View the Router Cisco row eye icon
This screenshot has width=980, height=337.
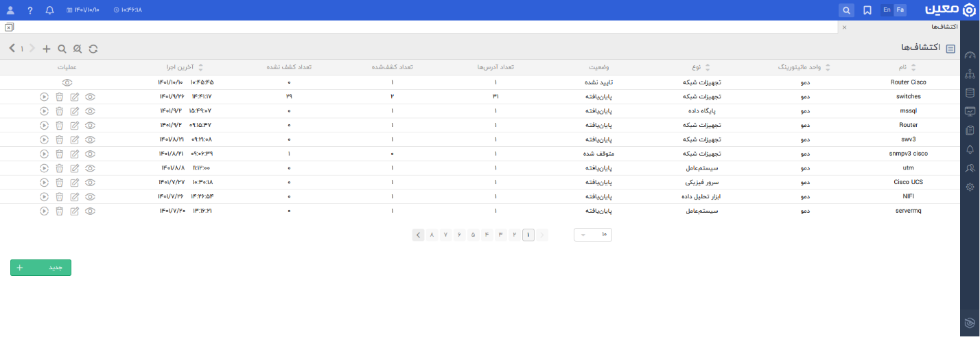point(67,82)
